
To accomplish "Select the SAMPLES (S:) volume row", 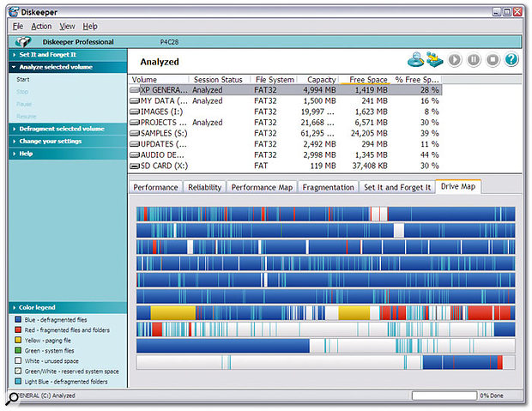I will 285,133.
